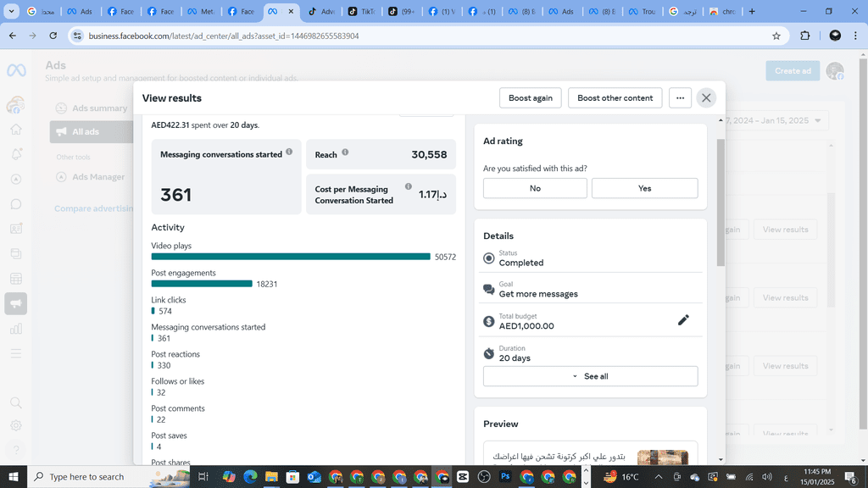Click the Video plays progress bar

[x=291, y=257]
